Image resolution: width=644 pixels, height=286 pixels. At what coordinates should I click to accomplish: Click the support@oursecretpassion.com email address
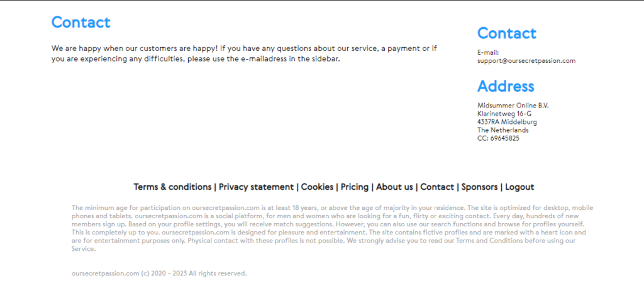[x=526, y=61]
